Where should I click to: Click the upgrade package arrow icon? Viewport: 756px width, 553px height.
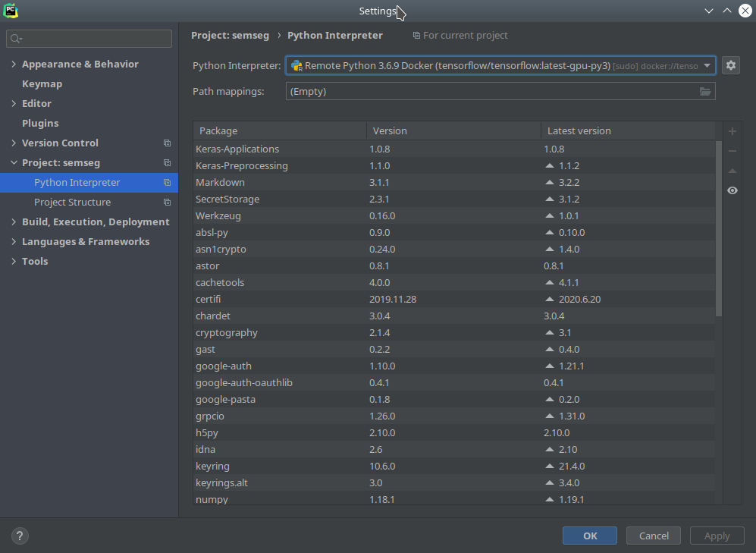pos(732,171)
